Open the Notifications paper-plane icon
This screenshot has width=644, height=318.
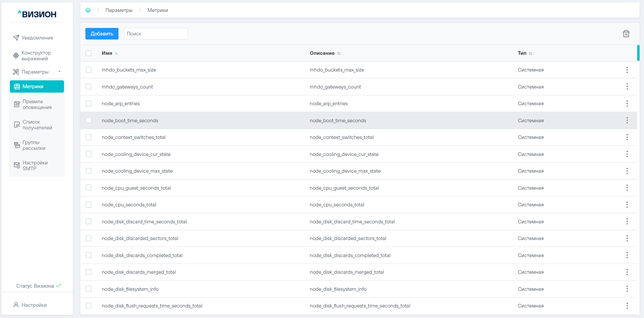[16, 38]
